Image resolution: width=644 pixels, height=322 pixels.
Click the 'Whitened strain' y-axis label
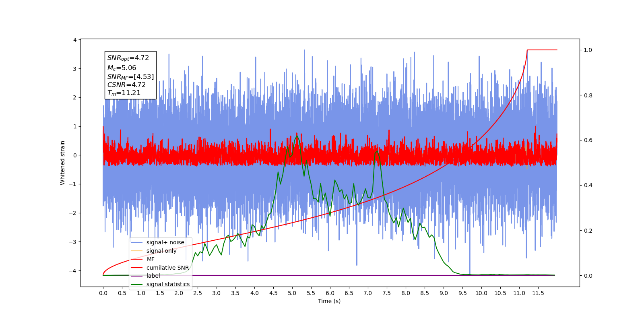63,163
